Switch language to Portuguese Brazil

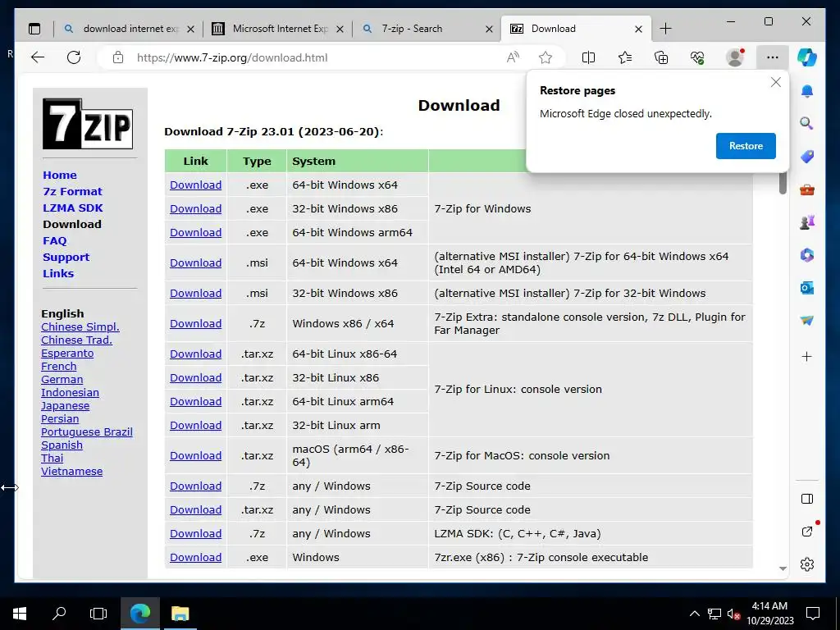[87, 431]
